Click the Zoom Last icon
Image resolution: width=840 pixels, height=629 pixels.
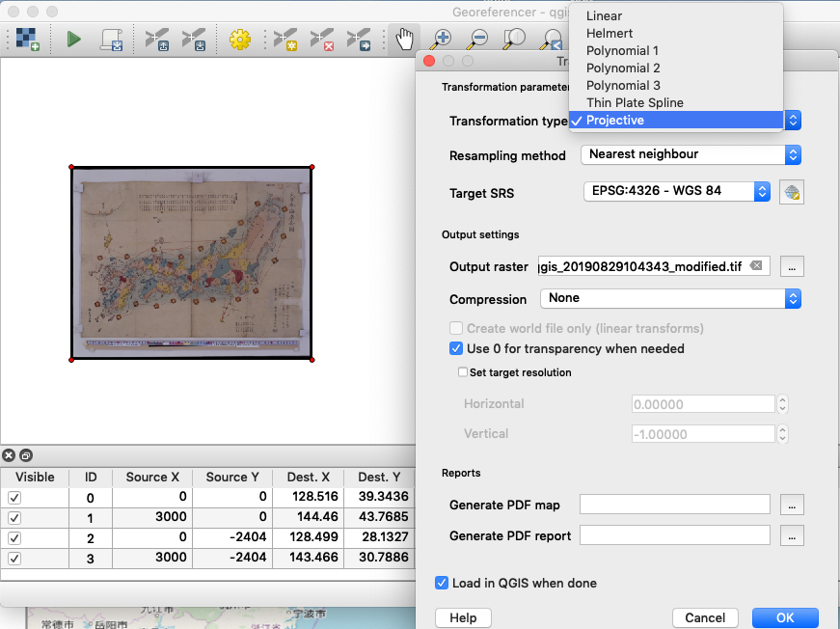[x=551, y=41]
